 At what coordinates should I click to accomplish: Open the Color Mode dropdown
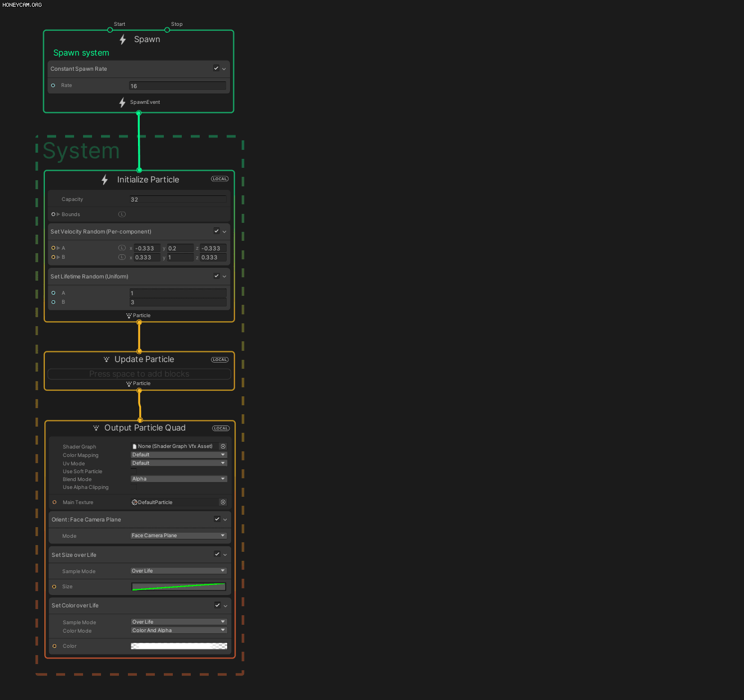[x=179, y=630]
